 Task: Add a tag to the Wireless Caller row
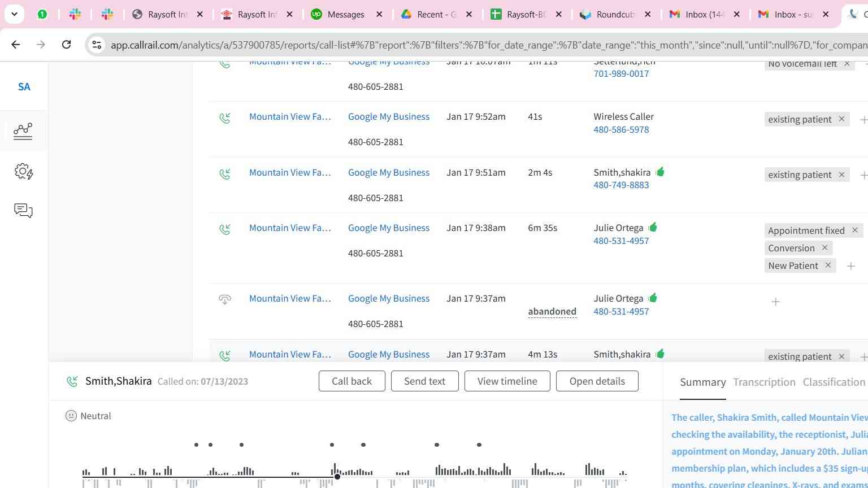click(863, 120)
